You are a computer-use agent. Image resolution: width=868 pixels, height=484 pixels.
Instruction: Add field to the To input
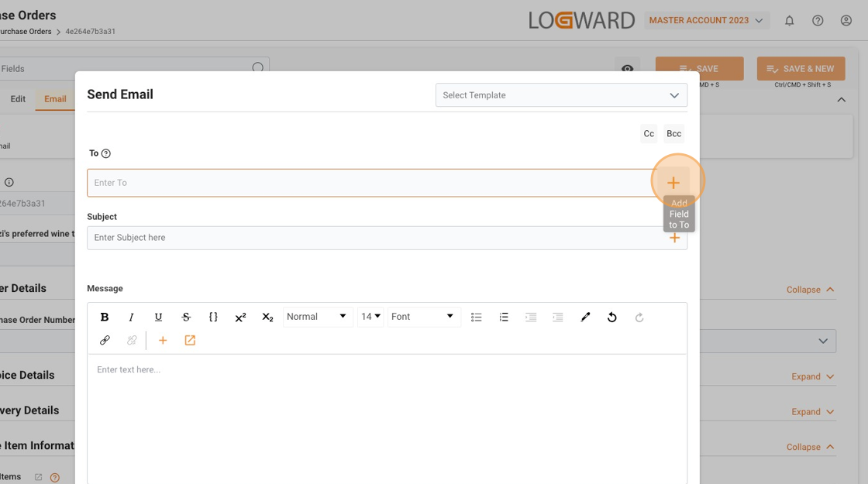click(x=673, y=183)
